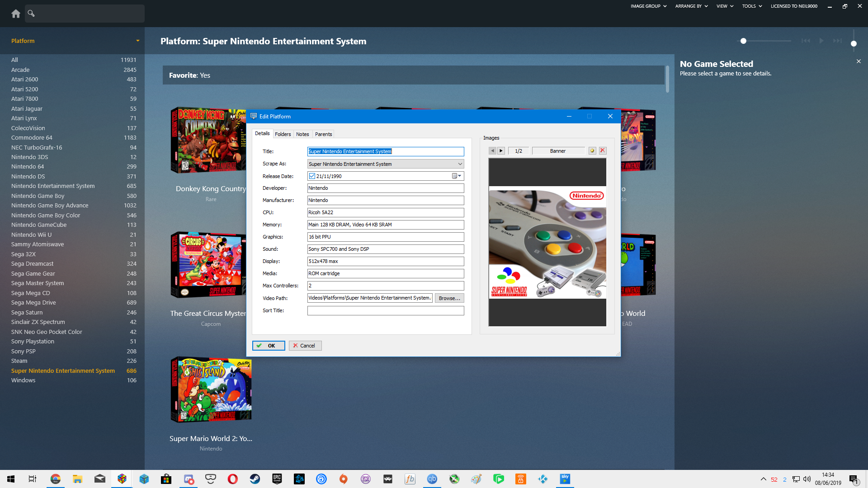Open GOG Galaxy from the taskbar
Screen dimensions: 868x488
pyautogui.click(x=366, y=479)
